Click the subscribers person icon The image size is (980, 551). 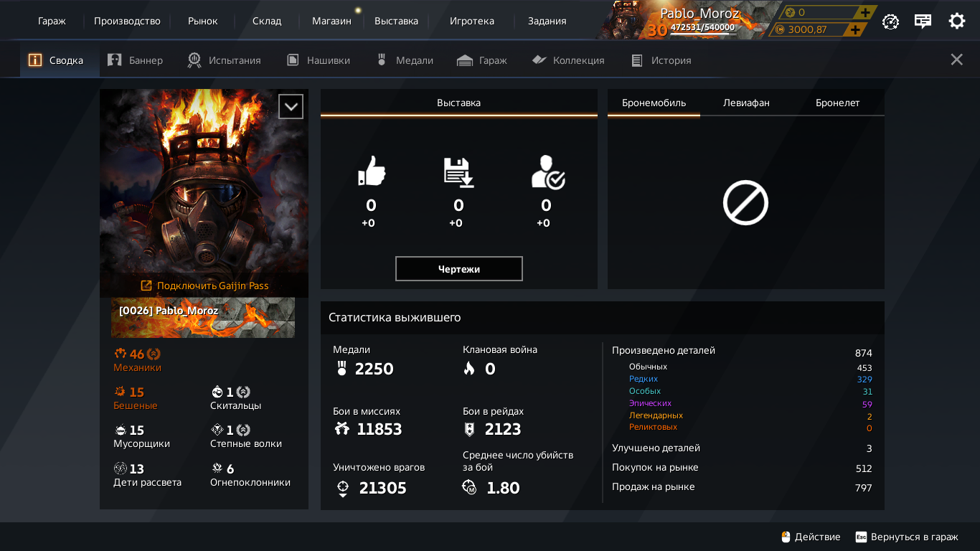tap(547, 172)
